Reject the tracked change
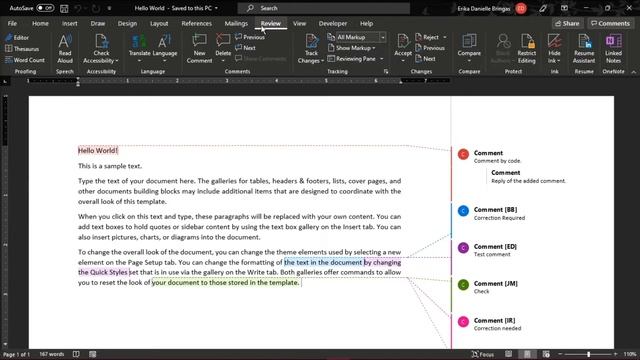640x360 pixels. coord(427,37)
